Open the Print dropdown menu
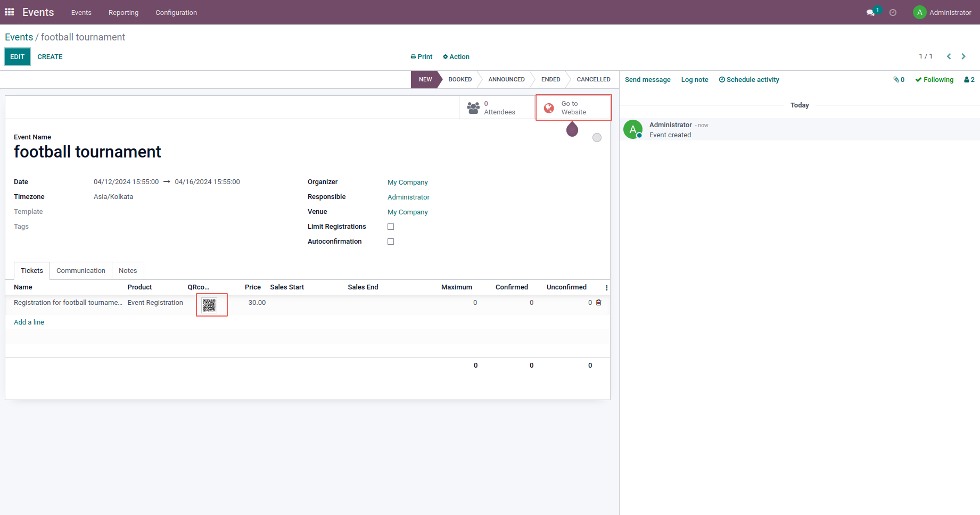This screenshot has height=515, width=980. [x=422, y=57]
